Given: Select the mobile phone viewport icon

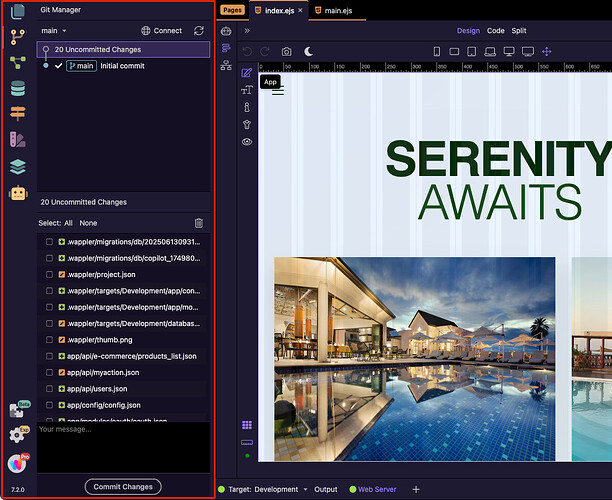Looking at the screenshot, I should point(437,51).
